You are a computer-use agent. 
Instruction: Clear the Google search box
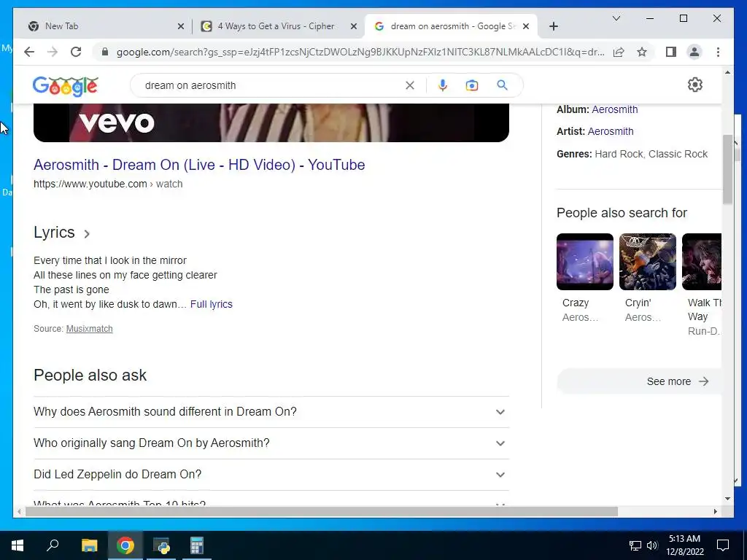point(410,85)
